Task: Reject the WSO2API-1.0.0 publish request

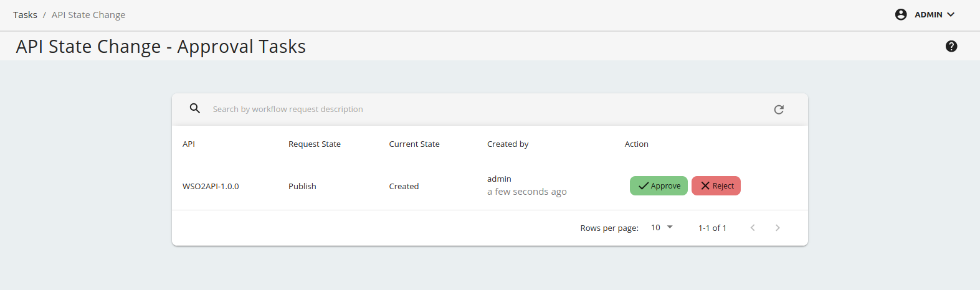Action: coord(716,185)
